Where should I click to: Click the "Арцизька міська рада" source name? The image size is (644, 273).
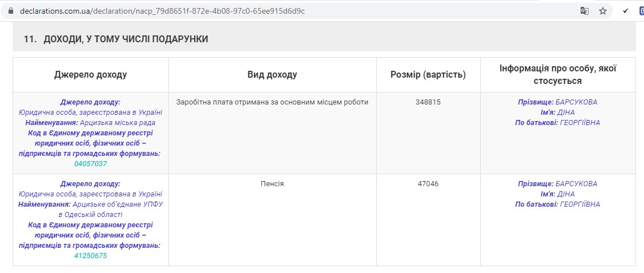coord(118,123)
